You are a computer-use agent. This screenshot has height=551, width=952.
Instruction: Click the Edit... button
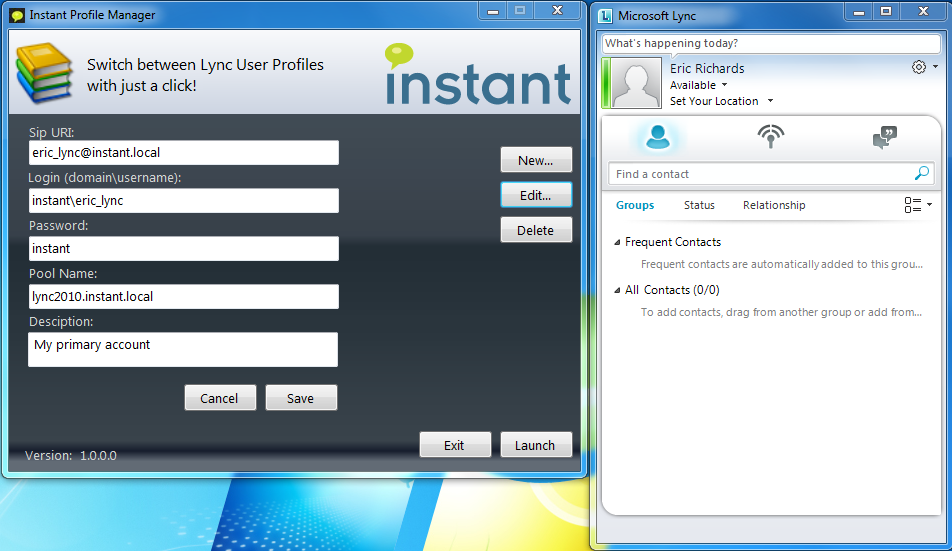coord(536,195)
